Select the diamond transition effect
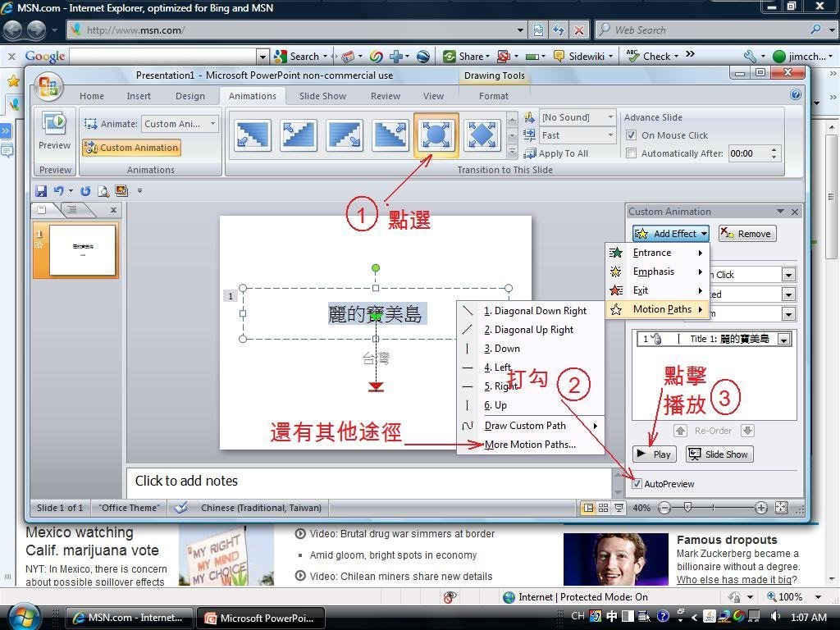840x630 pixels. [482, 134]
